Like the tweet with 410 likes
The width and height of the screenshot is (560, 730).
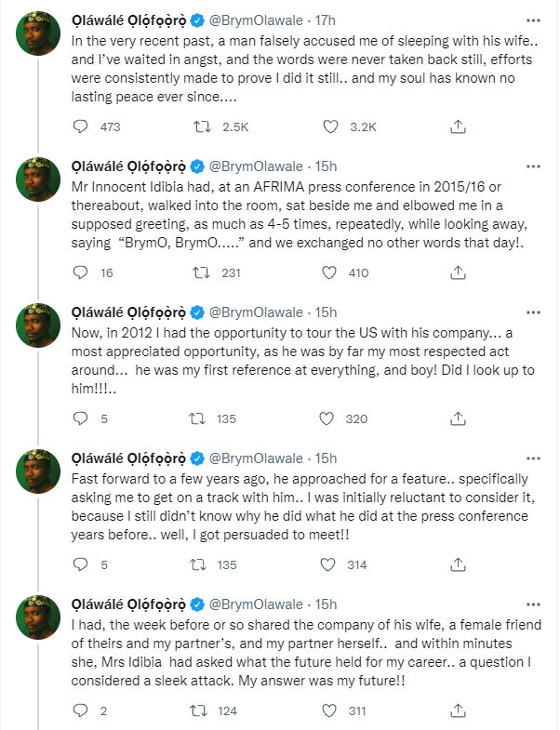click(329, 272)
